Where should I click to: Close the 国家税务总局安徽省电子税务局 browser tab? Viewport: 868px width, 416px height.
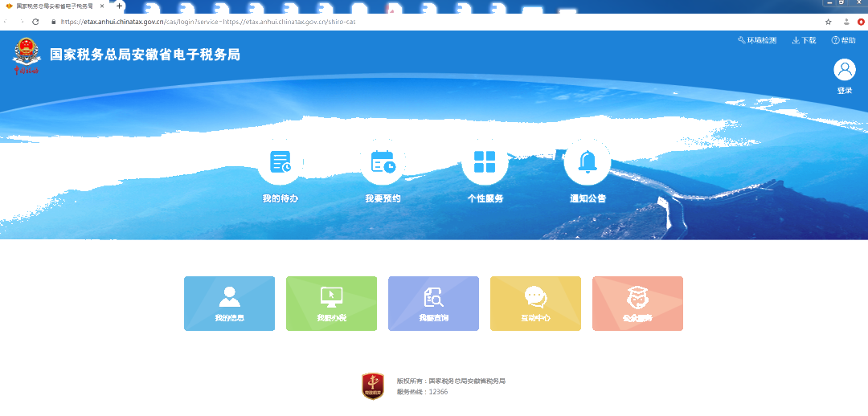102,6
